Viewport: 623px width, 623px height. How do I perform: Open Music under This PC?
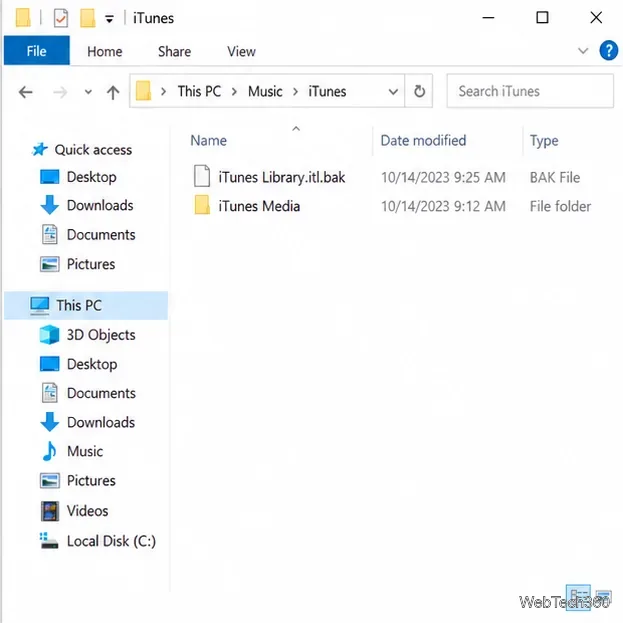[85, 451]
